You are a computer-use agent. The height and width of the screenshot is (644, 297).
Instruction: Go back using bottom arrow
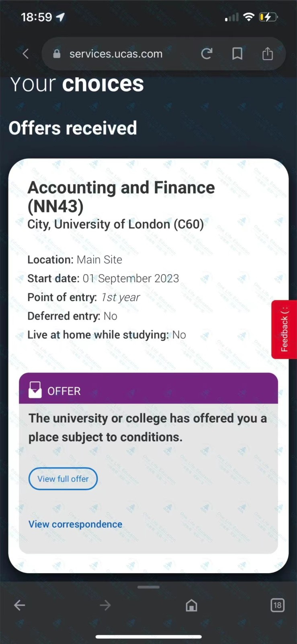(19, 605)
